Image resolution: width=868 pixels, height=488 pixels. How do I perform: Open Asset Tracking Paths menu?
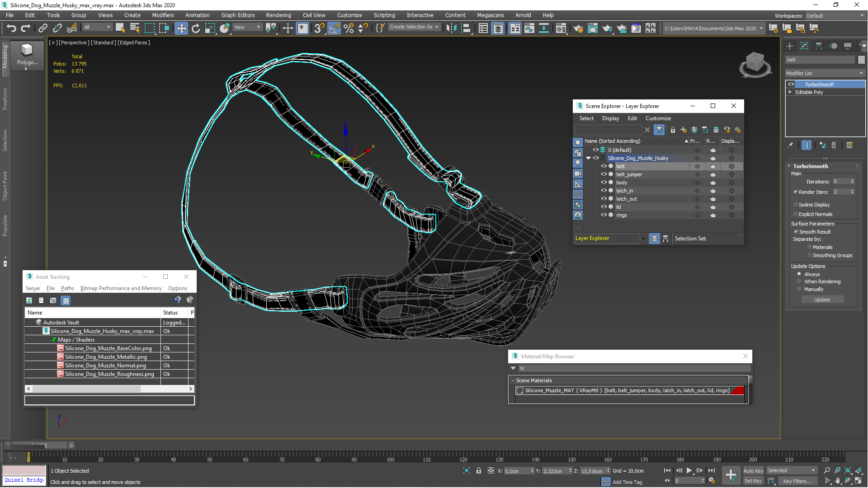coord(67,288)
